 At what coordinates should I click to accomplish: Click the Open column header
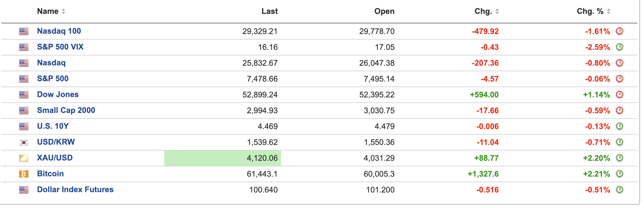pyautogui.click(x=384, y=11)
